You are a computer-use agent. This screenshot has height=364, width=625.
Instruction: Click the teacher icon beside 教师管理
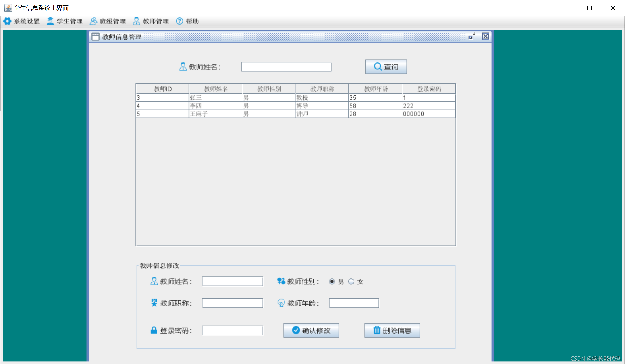(x=136, y=21)
